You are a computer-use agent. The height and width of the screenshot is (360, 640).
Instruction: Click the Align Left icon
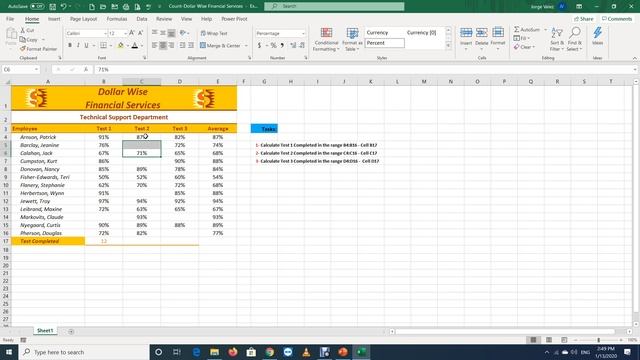coord(155,45)
